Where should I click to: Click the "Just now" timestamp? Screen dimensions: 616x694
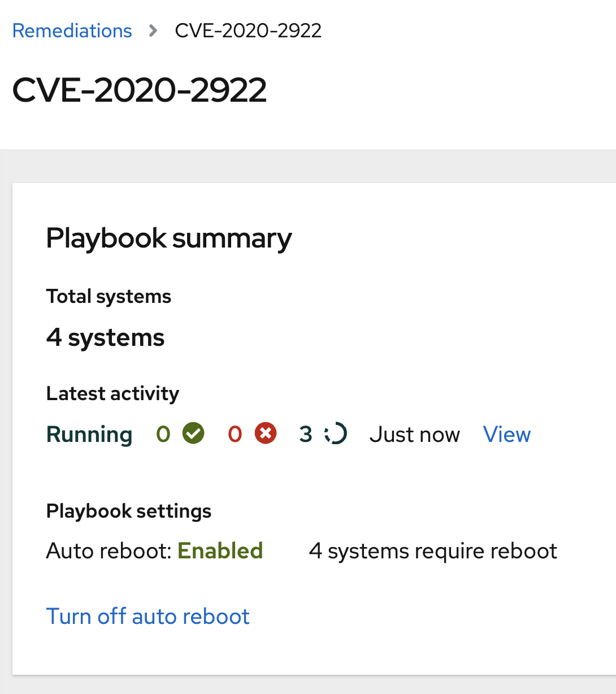414,434
